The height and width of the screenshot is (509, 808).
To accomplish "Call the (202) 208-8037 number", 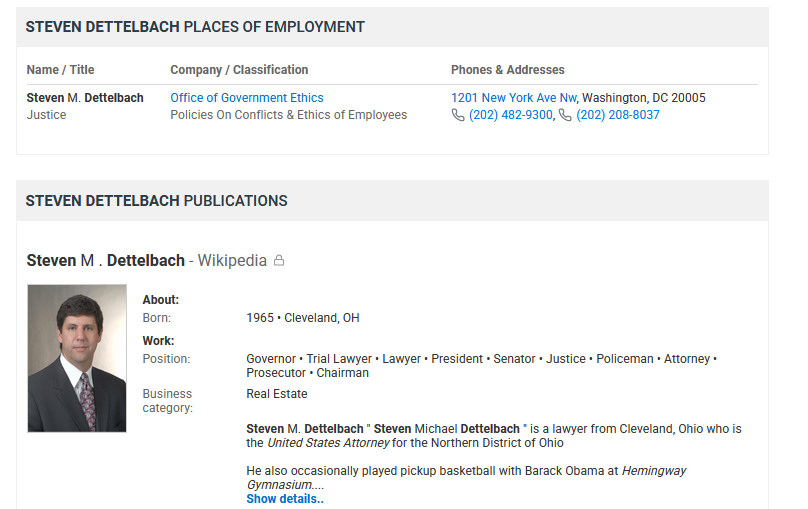I will pos(618,115).
